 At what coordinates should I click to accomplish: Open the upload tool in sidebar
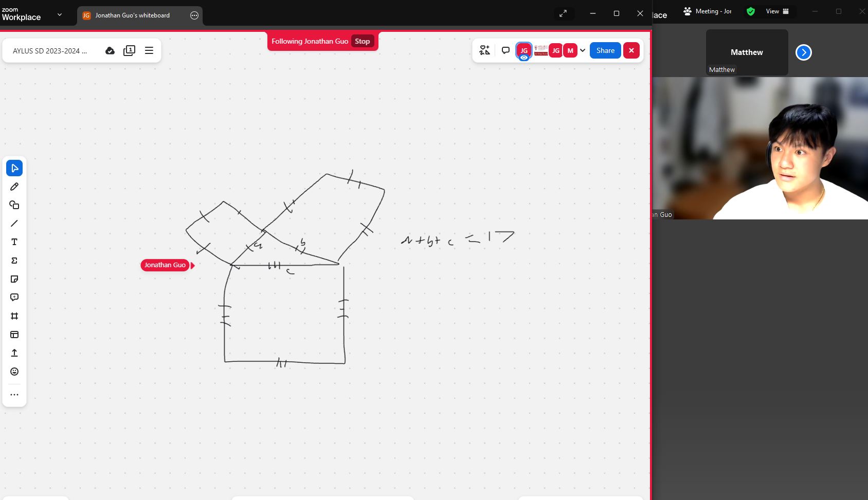pos(14,353)
